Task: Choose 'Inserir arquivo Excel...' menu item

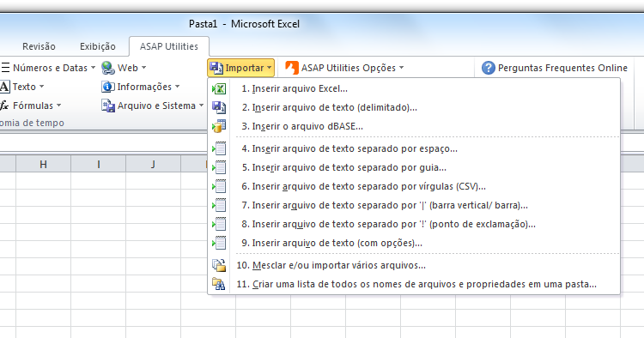Action: [x=414, y=88]
